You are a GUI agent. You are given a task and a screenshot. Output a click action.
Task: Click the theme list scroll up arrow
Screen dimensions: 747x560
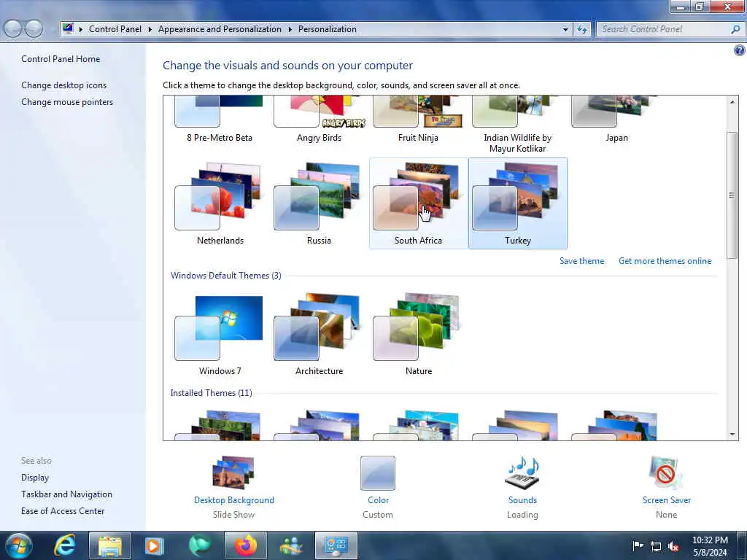(x=732, y=101)
